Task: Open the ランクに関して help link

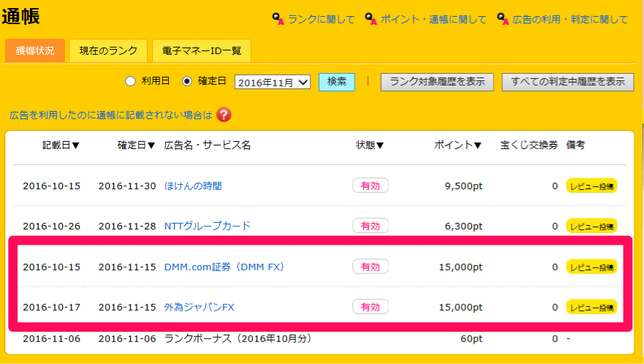Action: [x=321, y=19]
